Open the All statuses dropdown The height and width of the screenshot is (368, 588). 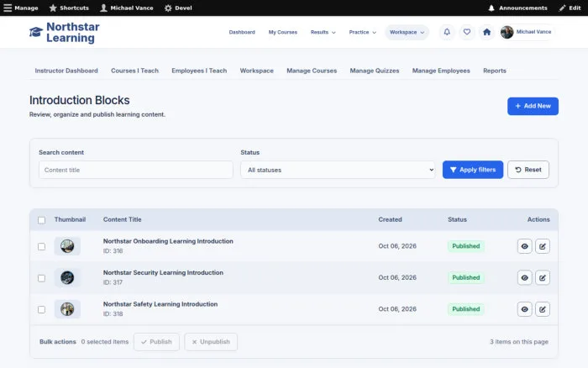(x=338, y=170)
